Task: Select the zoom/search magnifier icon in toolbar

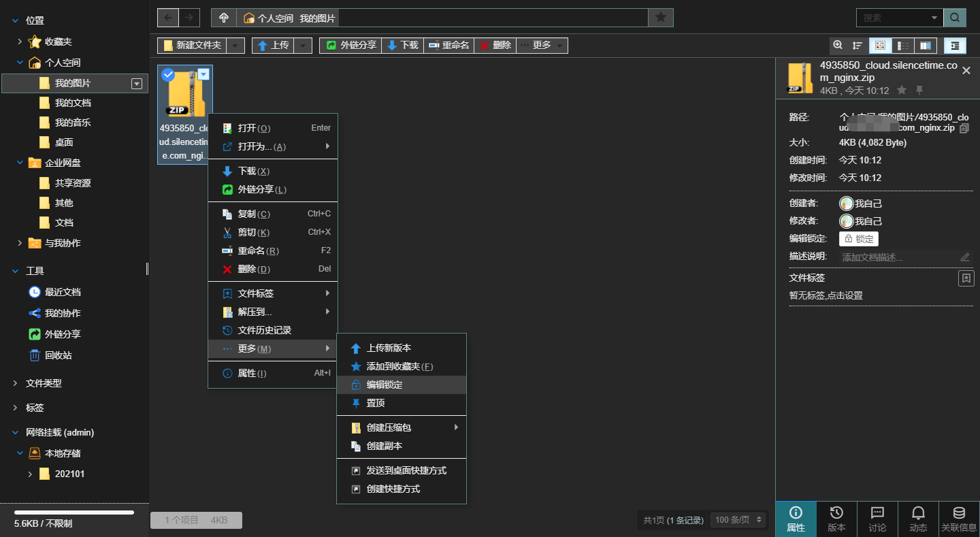Action: point(838,46)
